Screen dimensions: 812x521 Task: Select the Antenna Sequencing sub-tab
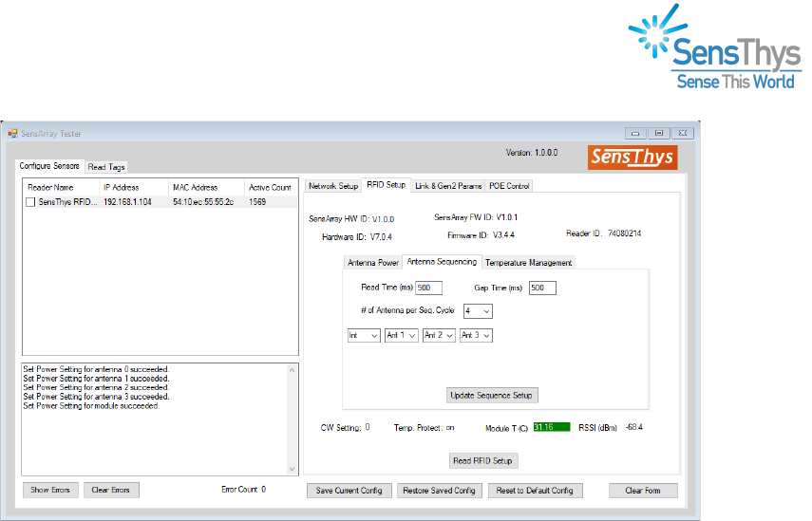pos(442,262)
